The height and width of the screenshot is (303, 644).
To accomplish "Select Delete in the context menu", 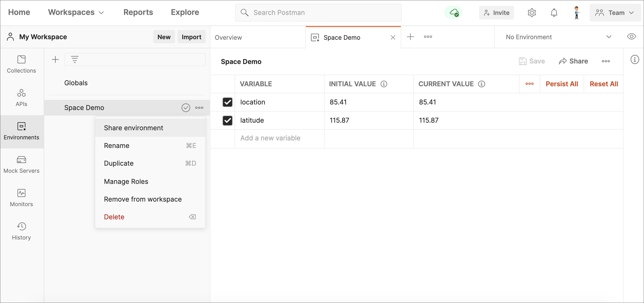I will pyautogui.click(x=150, y=217).
